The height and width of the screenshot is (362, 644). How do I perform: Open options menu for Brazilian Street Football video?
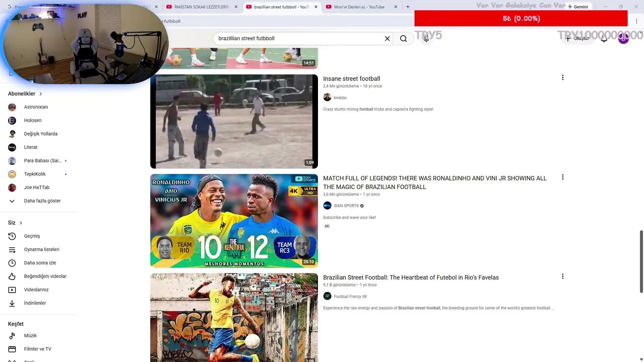tap(562, 277)
